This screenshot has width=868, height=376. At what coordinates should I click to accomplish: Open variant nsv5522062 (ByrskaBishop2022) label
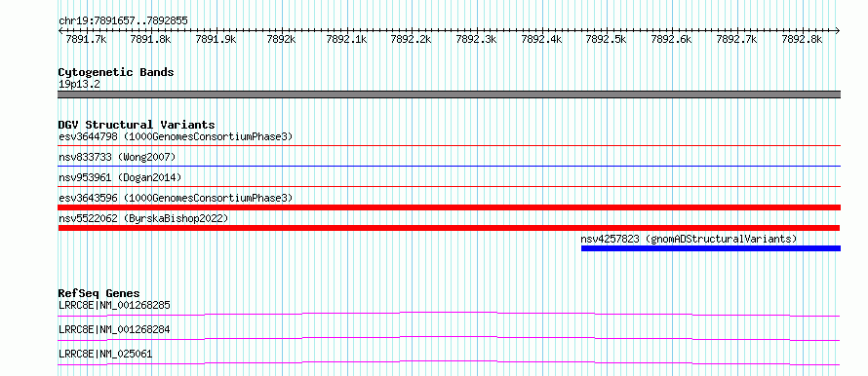click(143, 219)
